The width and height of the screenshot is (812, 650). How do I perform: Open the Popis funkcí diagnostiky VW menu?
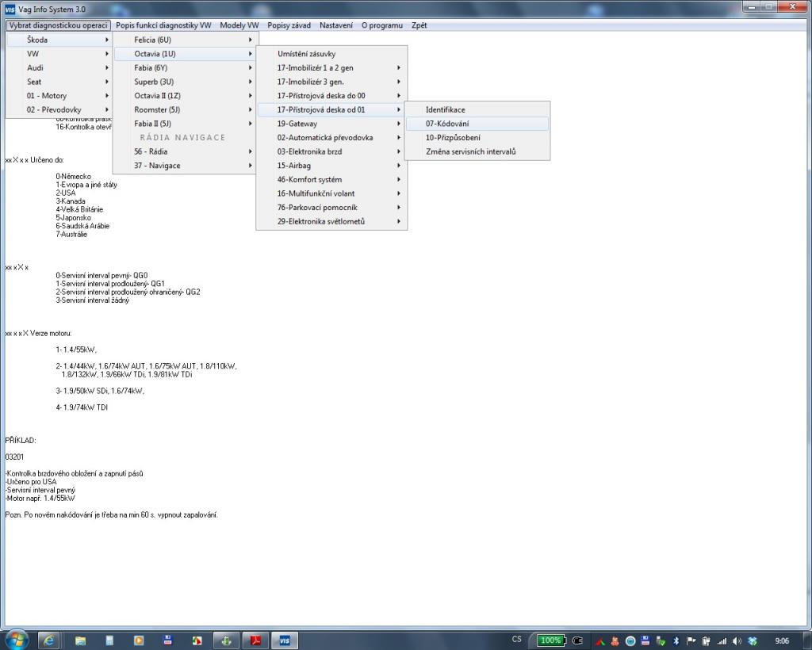163,25
